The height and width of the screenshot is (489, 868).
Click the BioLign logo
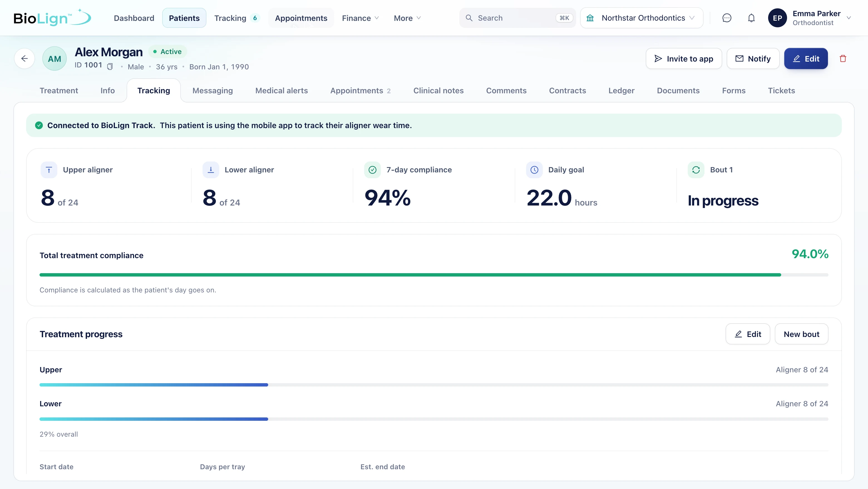pyautogui.click(x=52, y=18)
